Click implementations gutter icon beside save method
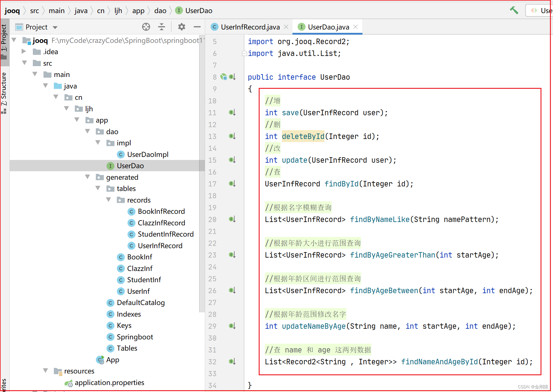The height and width of the screenshot is (392, 553). (x=232, y=113)
